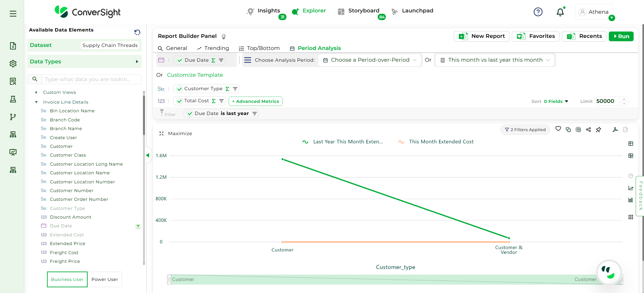Open the Choose a Period-over-Period dropdown
Image resolution: width=644 pixels, height=293 pixels.
click(370, 60)
